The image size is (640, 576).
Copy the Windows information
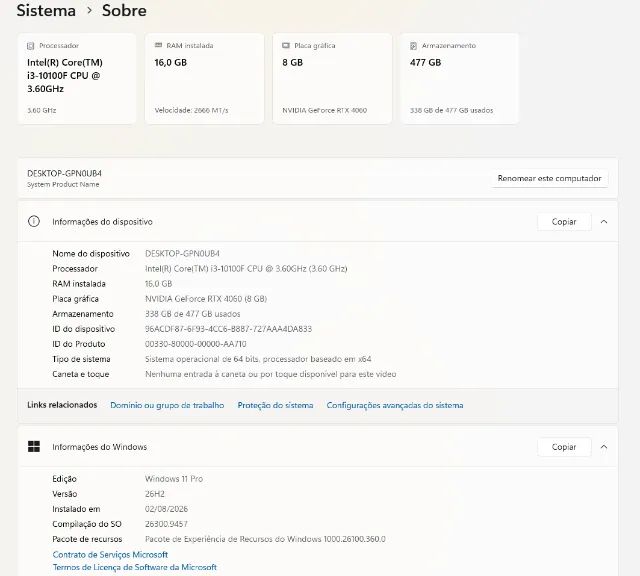pos(564,447)
